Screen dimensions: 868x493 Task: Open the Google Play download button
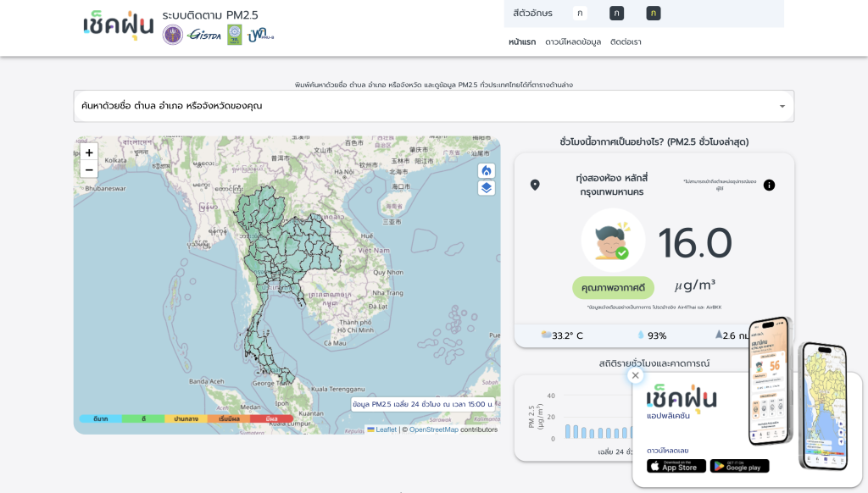(739, 467)
